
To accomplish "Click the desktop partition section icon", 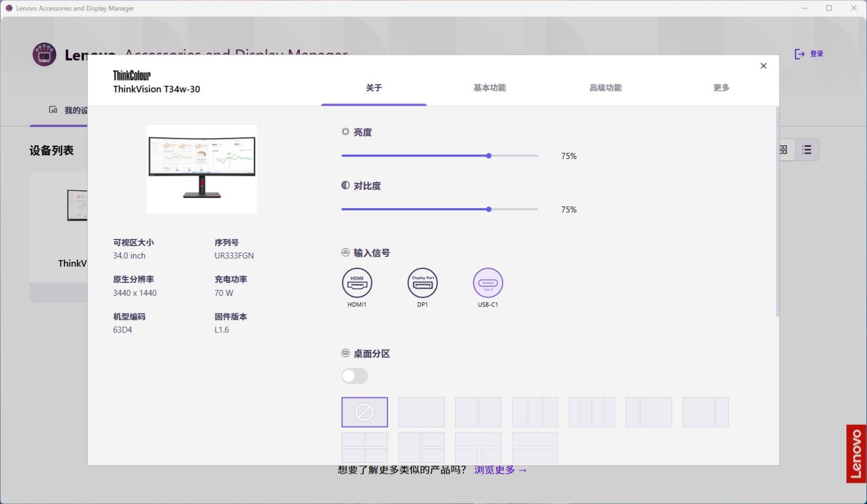I will tap(345, 353).
